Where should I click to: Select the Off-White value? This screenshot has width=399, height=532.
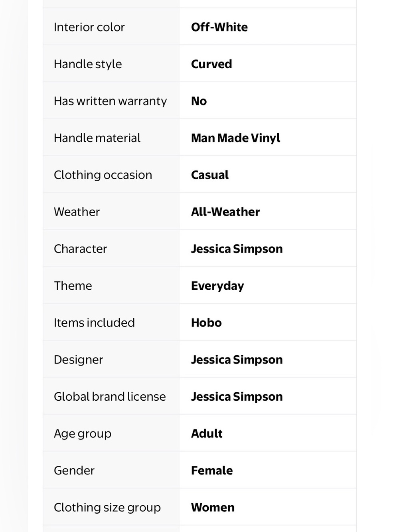219,27
